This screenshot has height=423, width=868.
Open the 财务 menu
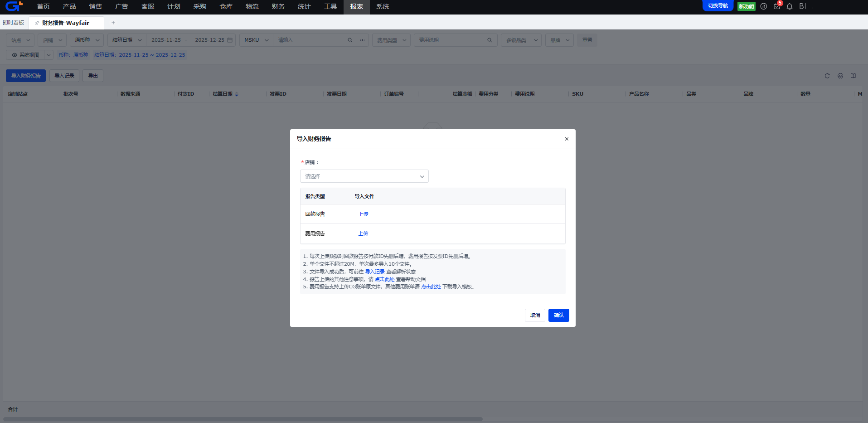[x=278, y=6]
